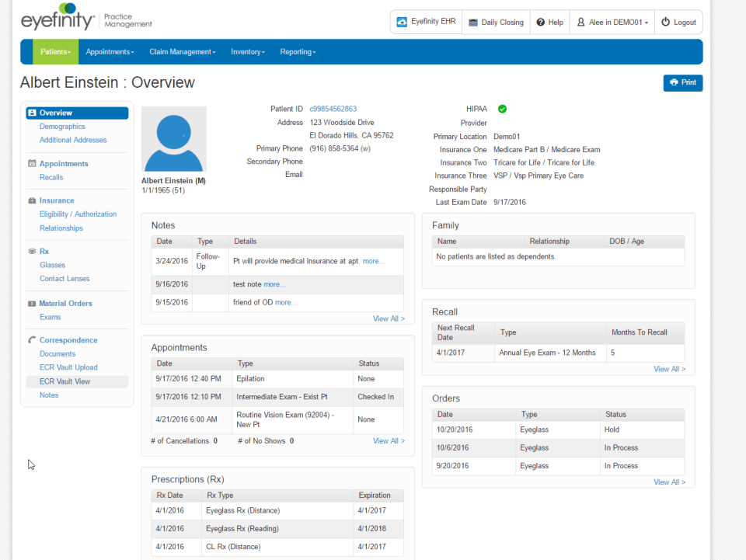
Task: Click the patient ID c99854562863 link
Action: (333, 109)
